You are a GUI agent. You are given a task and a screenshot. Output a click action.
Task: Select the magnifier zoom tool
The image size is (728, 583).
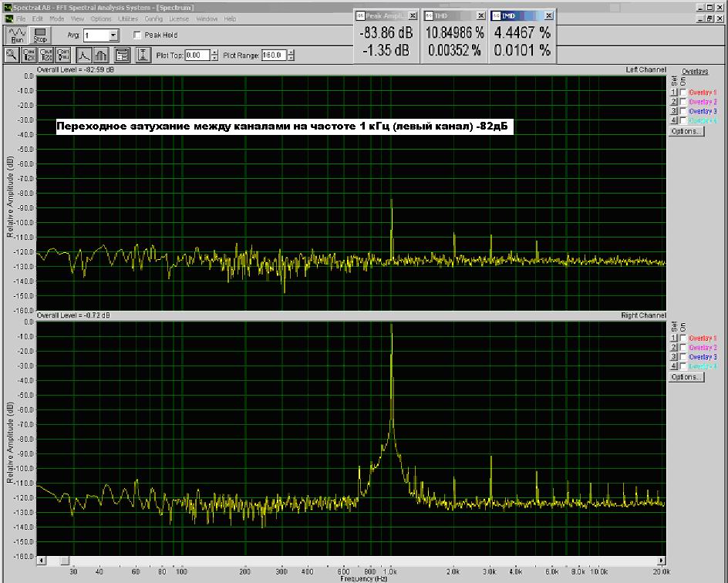point(12,55)
